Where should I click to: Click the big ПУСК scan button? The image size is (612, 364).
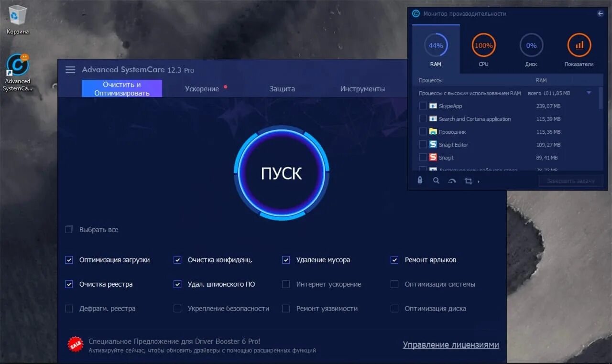point(282,173)
